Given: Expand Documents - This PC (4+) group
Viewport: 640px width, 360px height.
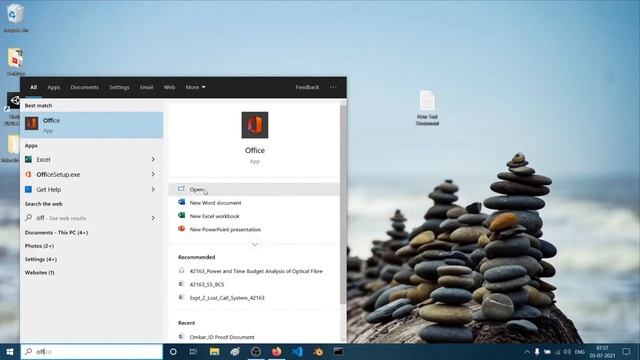Looking at the screenshot, I should tap(56, 233).
